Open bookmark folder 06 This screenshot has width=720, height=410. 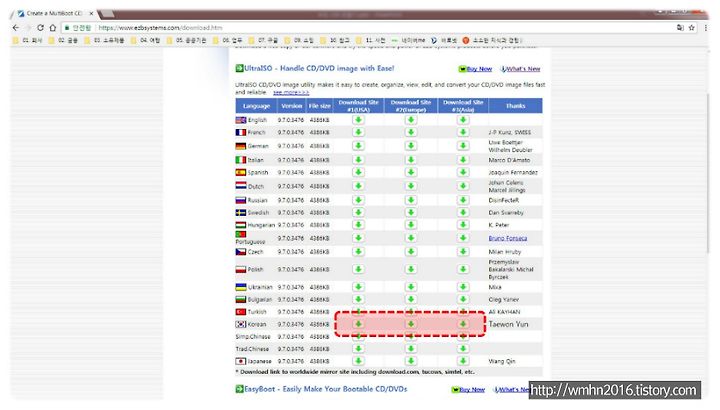[x=227, y=40]
